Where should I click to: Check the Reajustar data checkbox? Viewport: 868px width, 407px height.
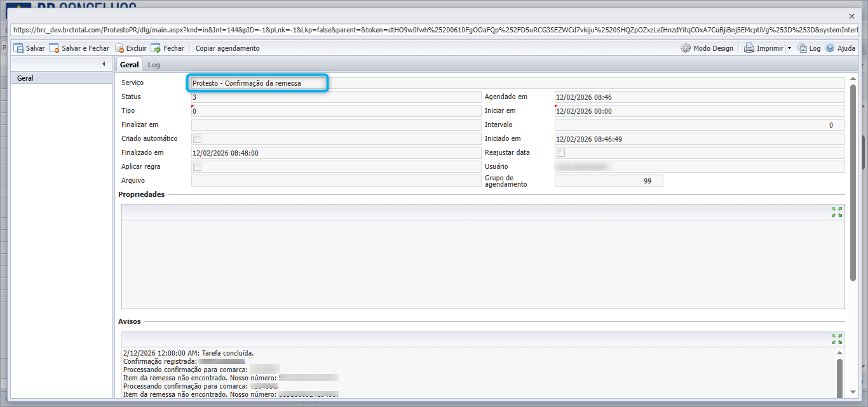point(560,152)
